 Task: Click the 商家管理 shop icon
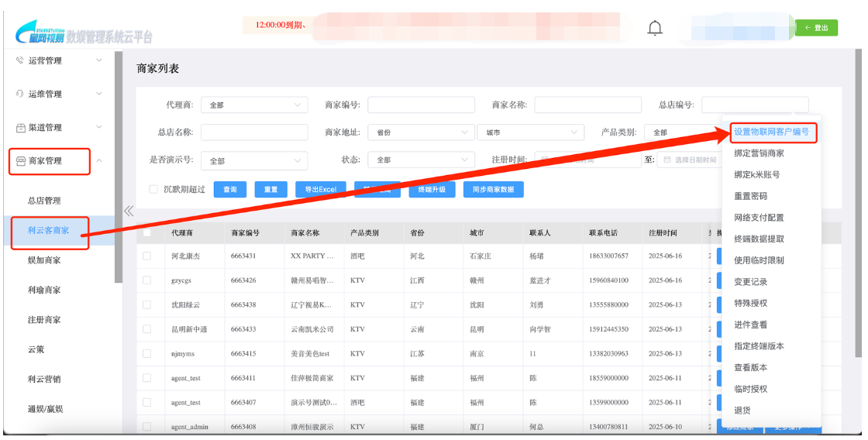click(20, 161)
